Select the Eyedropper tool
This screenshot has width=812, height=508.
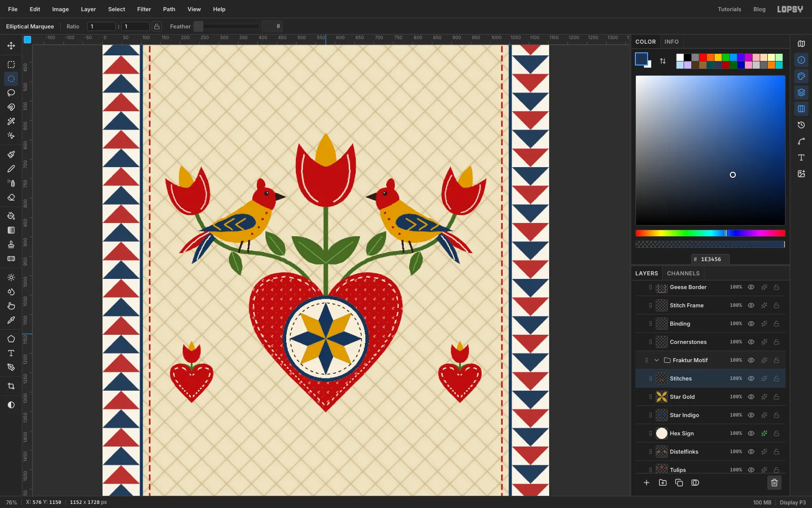coord(11,320)
